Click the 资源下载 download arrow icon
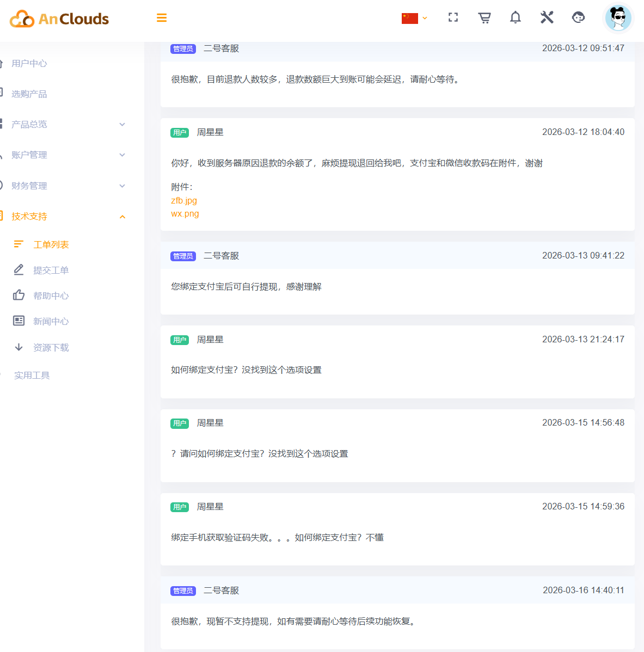Screen dimensions: 644x652 (x=19, y=347)
